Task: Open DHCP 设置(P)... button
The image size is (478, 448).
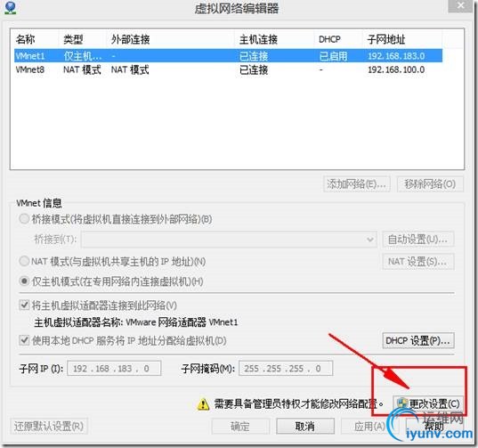Action: (418, 340)
